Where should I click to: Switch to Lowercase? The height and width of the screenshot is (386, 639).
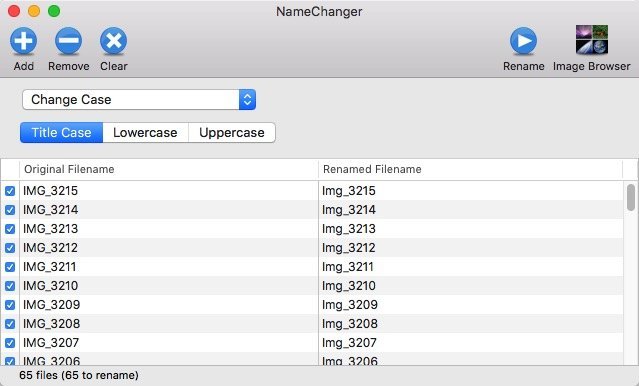pos(145,132)
